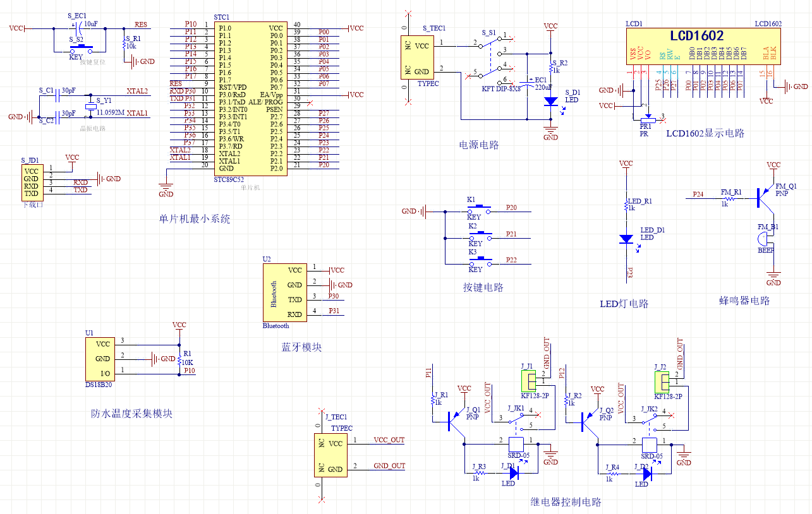Click the FM_Q1 PNP transistor
This screenshot has height=514, width=812.
coord(765,198)
